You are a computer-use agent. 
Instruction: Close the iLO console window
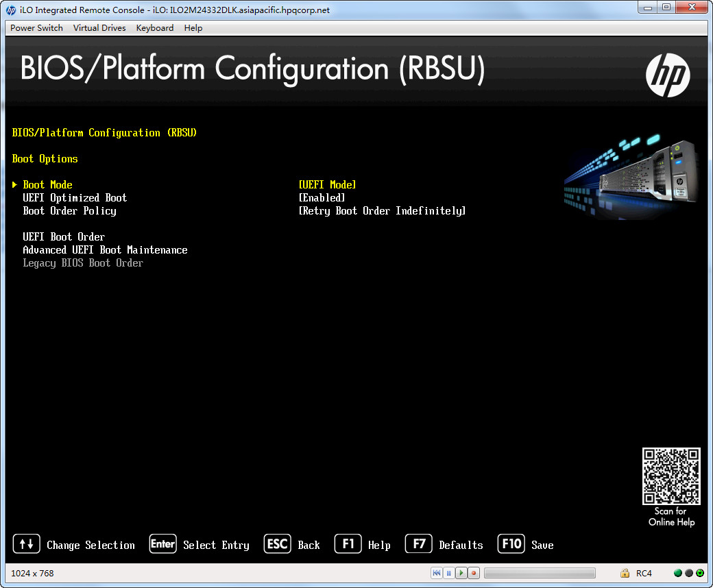click(x=692, y=8)
